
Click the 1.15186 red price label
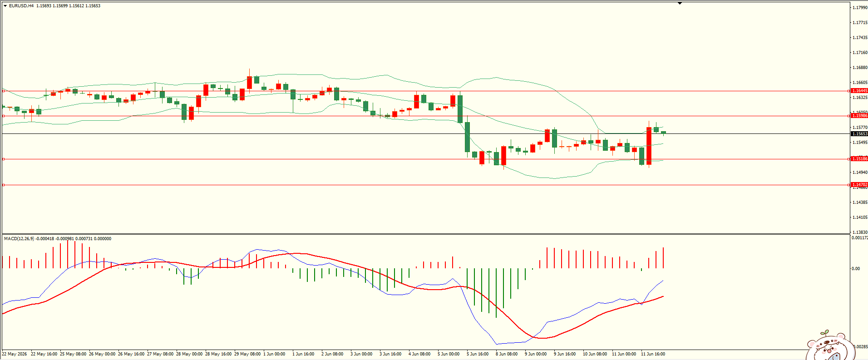(x=859, y=159)
